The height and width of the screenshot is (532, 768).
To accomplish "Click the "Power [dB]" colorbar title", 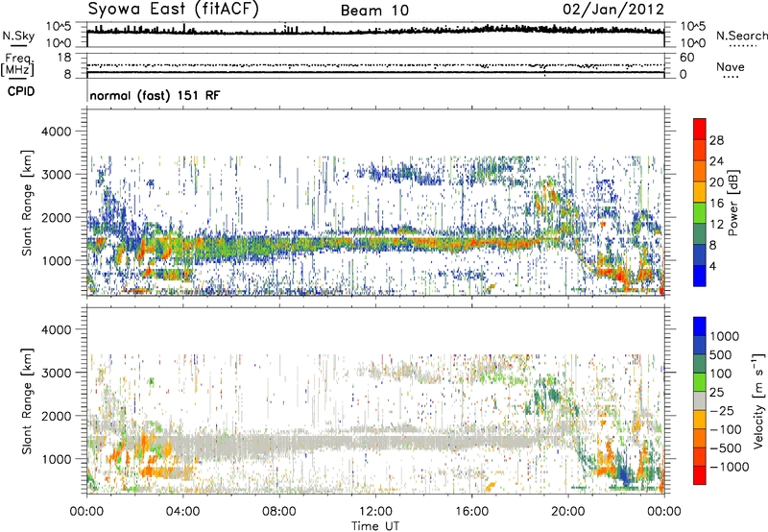I will 733,203.
